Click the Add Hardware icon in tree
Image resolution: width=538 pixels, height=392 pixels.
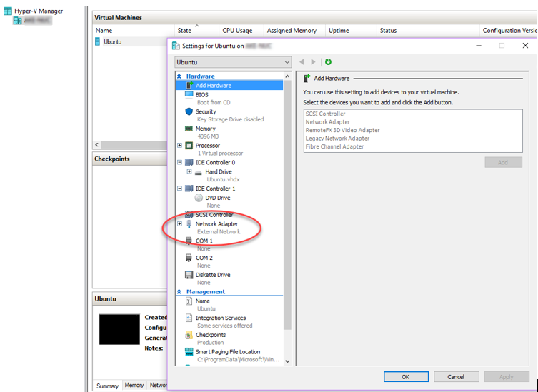click(189, 85)
